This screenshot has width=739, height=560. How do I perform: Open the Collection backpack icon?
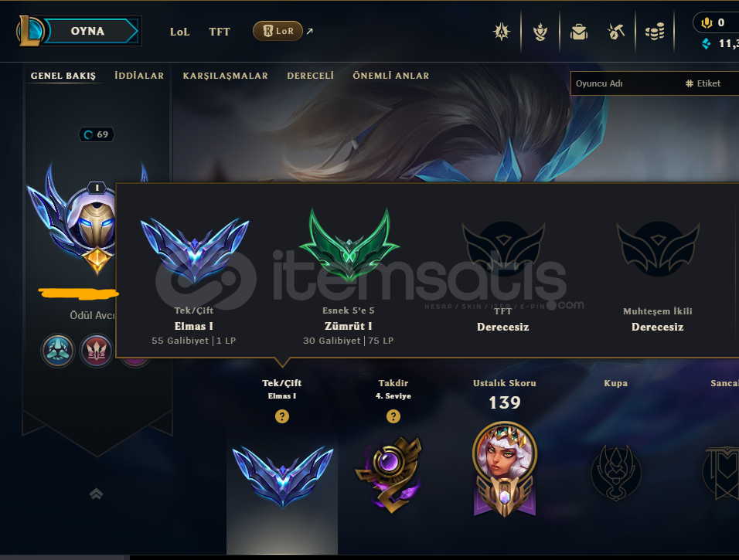coord(579,32)
